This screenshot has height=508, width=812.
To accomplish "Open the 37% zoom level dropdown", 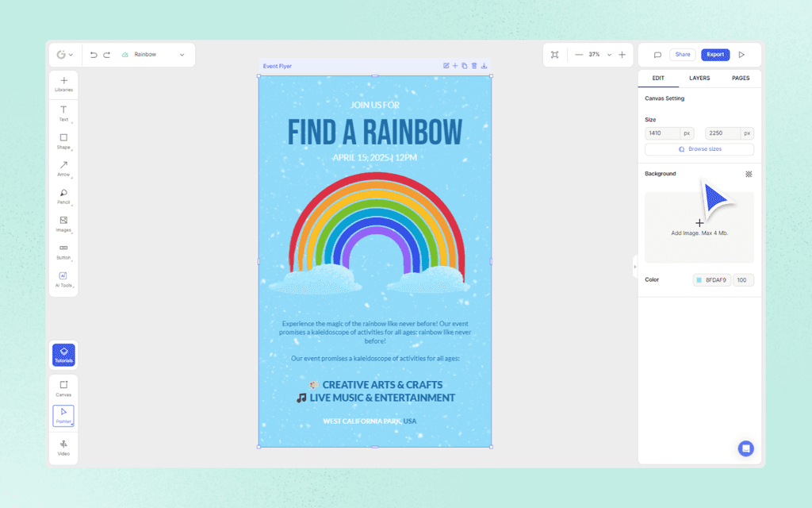I will [609, 54].
